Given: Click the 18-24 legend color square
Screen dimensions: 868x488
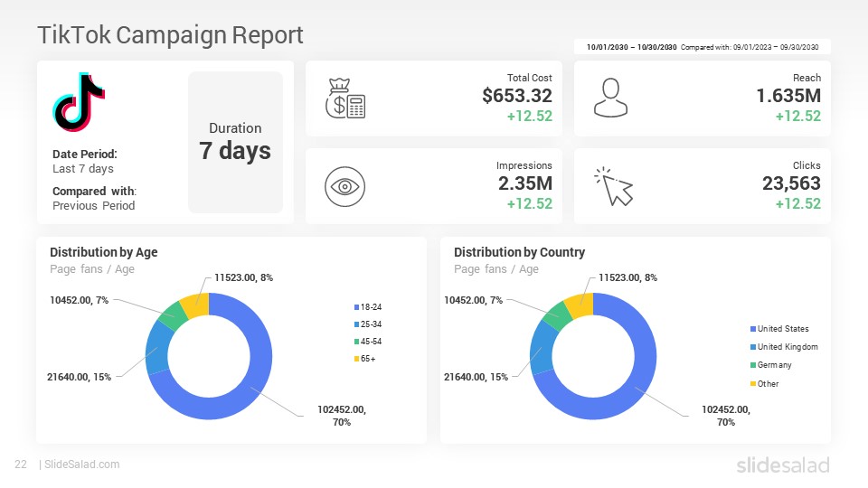Looking at the screenshot, I should tap(356, 307).
